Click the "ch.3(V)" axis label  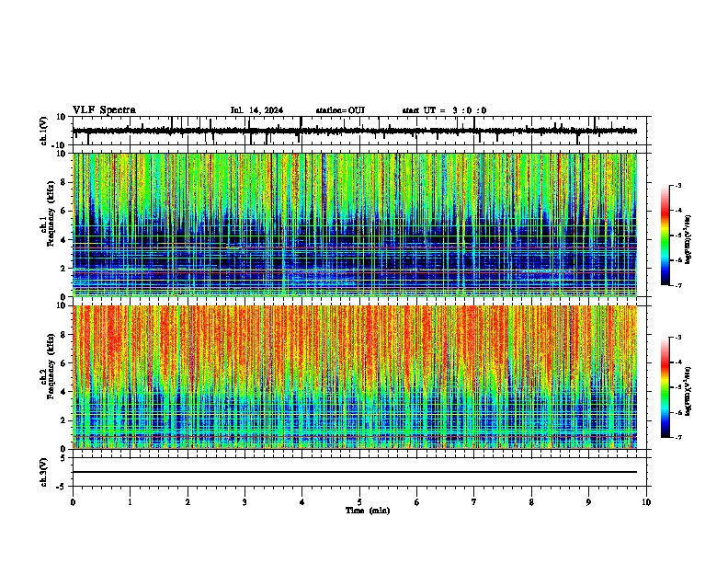(44, 473)
